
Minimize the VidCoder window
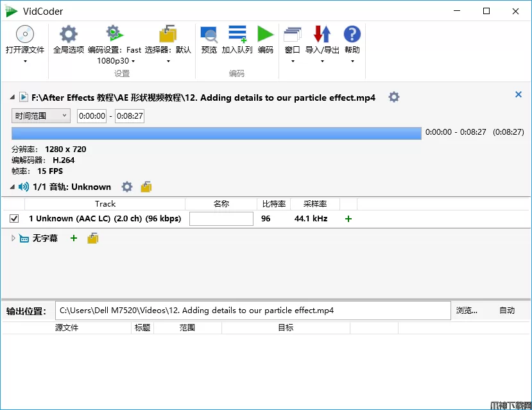tap(457, 11)
